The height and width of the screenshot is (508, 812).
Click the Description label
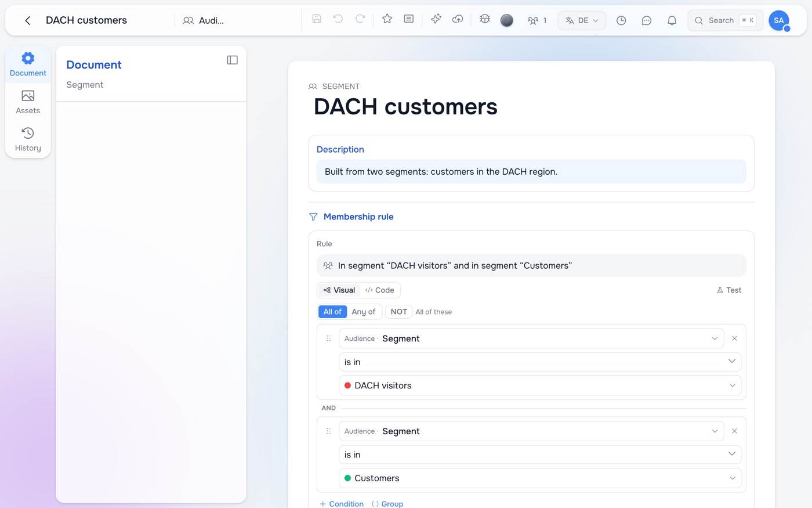pyautogui.click(x=340, y=149)
